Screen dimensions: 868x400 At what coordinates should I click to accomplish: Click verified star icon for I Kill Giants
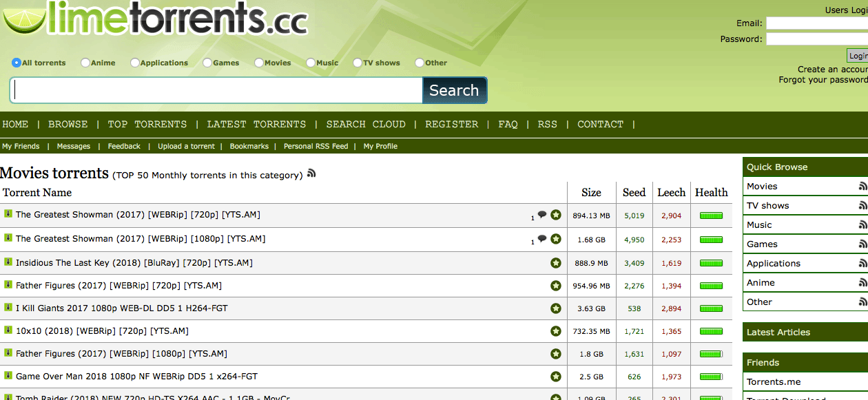pyautogui.click(x=556, y=308)
